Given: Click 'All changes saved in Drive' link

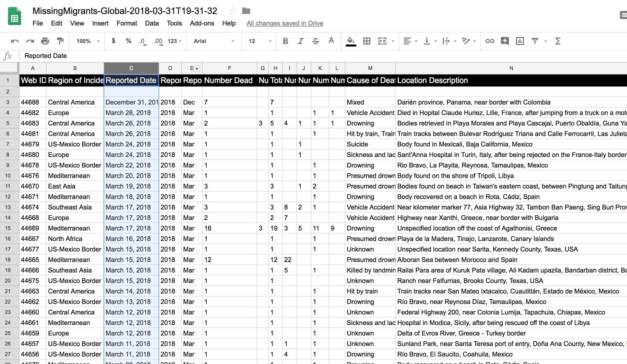Looking at the screenshot, I should (x=285, y=23).
